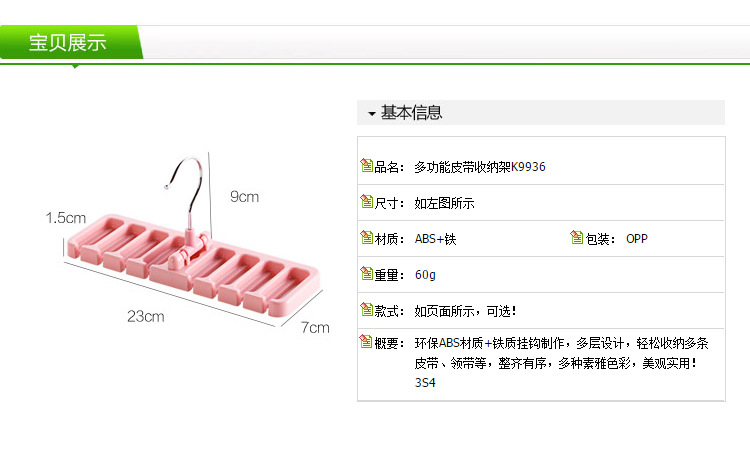The height and width of the screenshot is (450, 750).
Task: Click the note icon beside 概要
Action: point(366,341)
